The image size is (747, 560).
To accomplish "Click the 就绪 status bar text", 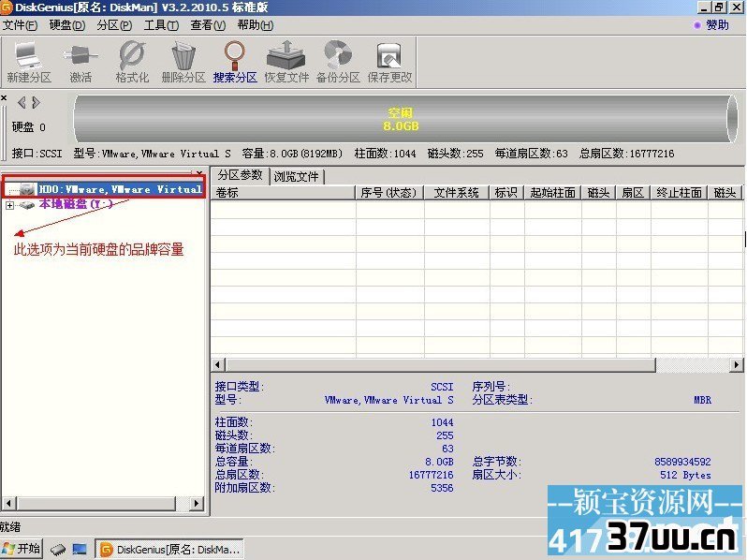I will click(10, 526).
